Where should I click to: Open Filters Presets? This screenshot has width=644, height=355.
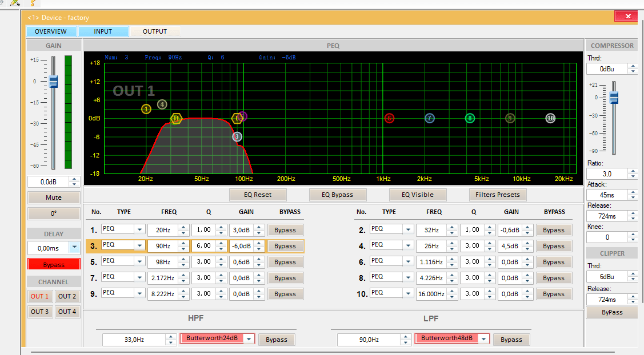(498, 195)
